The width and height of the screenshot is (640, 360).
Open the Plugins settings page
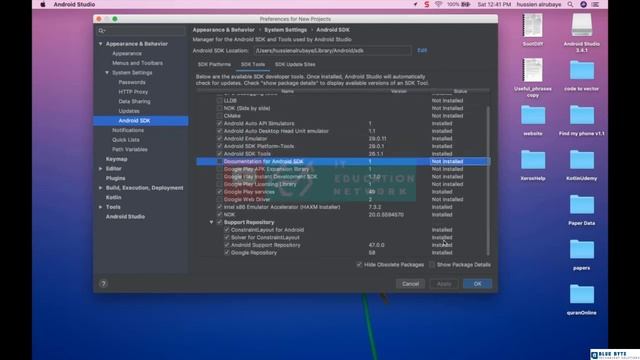116,178
